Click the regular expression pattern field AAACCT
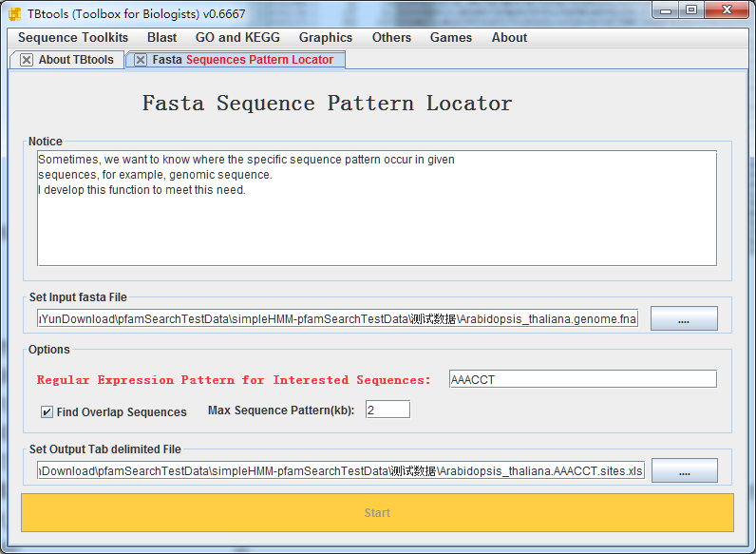Viewport: 756px width, 554px height. (x=583, y=379)
